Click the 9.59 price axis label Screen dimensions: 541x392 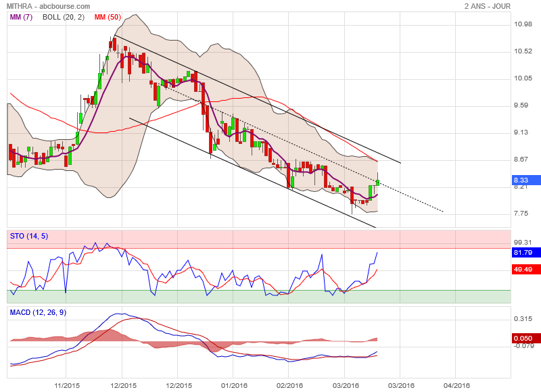click(x=521, y=105)
